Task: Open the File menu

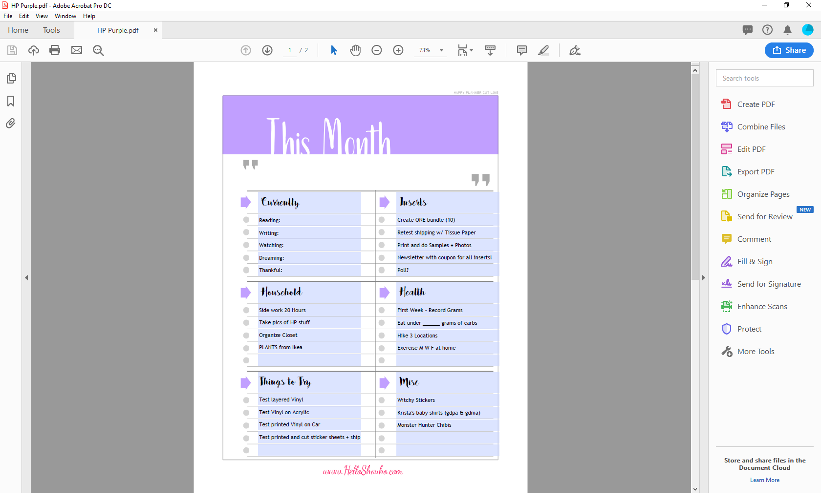Action: [8, 16]
